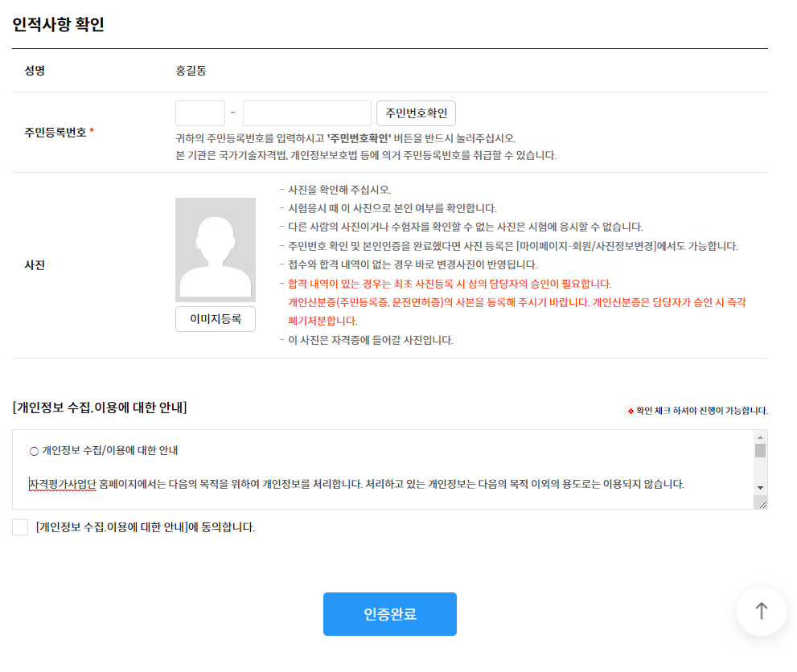Click the textarea resize grip corner
Image resolution: width=797 pixels, height=672 pixels.
click(x=761, y=503)
